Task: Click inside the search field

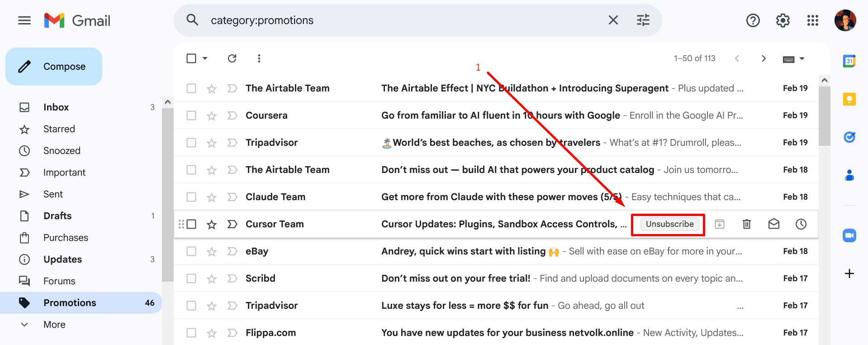Action: tap(362, 20)
